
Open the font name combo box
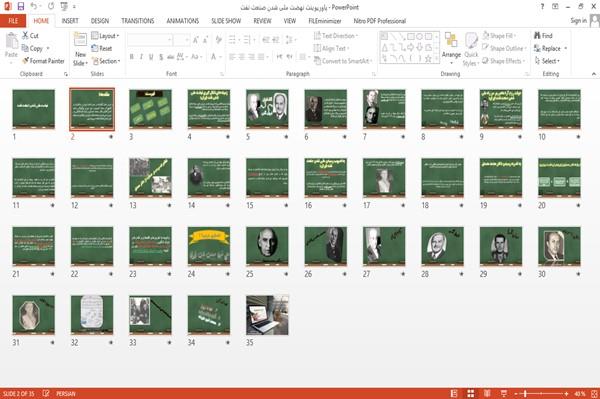coord(149,40)
